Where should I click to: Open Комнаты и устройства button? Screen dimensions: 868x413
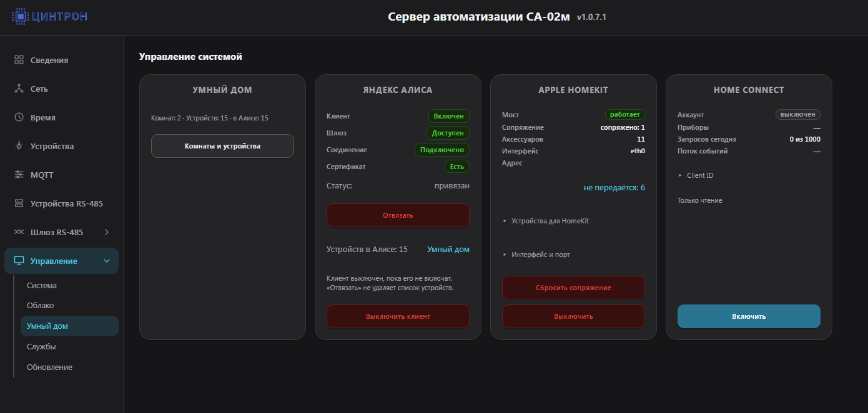(x=222, y=146)
